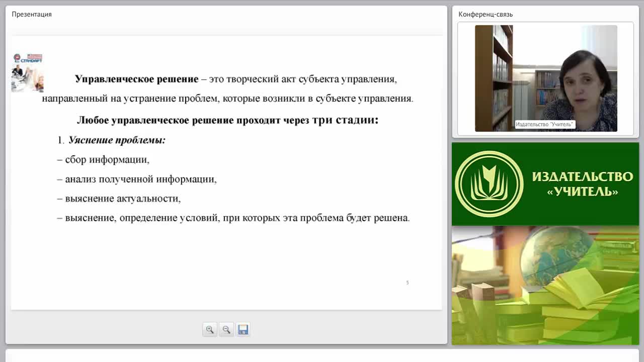The height and width of the screenshot is (362, 644).
Task: Click the Стандарт logo on the slide
Action: (27, 72)
